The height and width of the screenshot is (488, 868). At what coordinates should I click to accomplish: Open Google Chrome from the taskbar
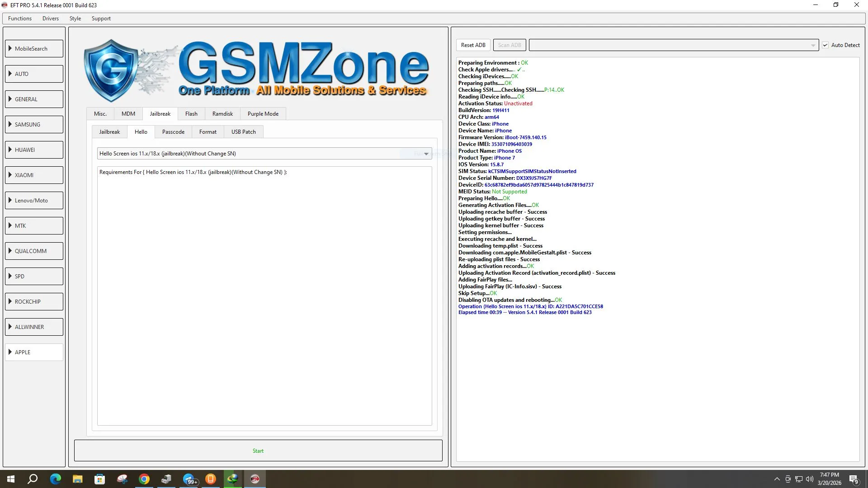[144, 479]
